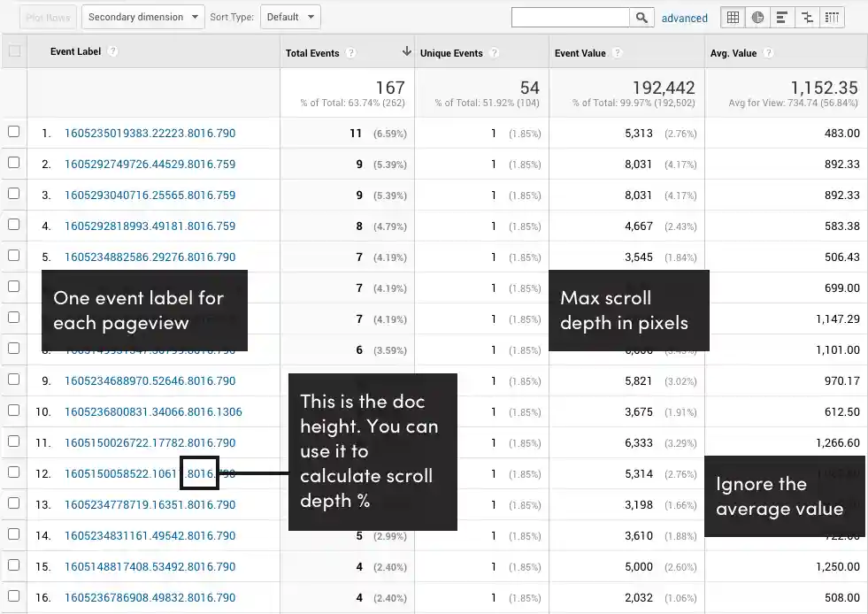Click the Plot Rows button

coord(46,16)
